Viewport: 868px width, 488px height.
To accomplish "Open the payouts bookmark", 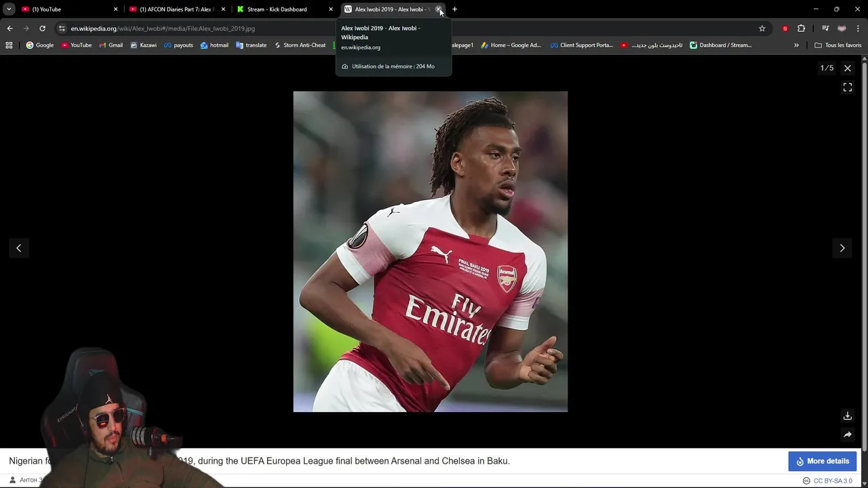I will pos(178,45).
